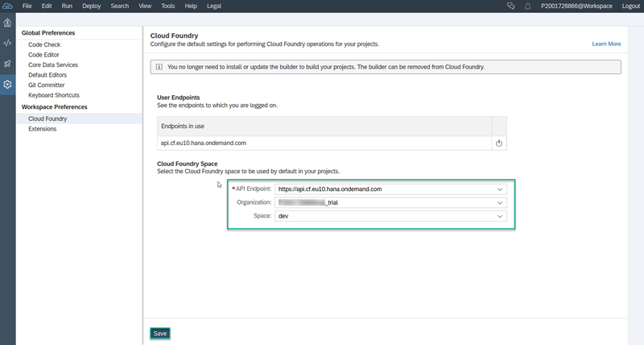Click the P2001726866@Workspace user label
Viewport: 644px width, 345px height.
(576, 6)
